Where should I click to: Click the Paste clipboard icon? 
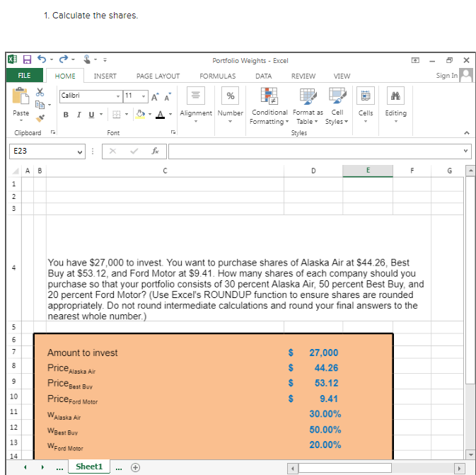pyautogui.click(x=21, y=96)
